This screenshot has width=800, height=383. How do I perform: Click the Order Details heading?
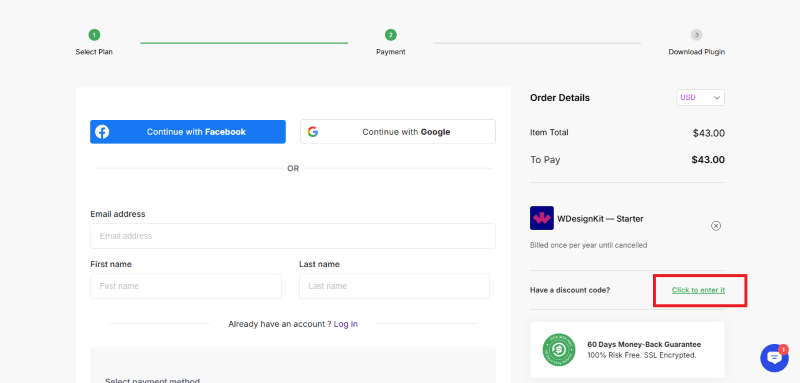pyautogui.click(x=560, y=98)
